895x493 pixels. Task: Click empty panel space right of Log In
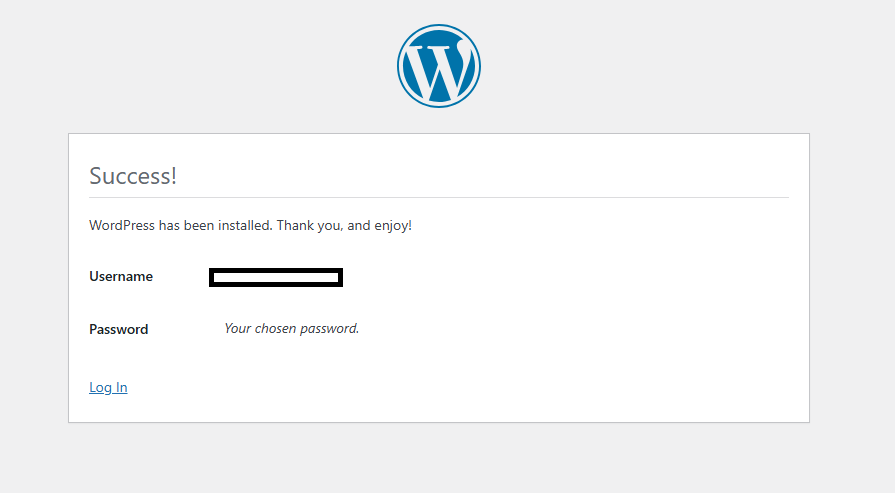[x=450, y=388]
